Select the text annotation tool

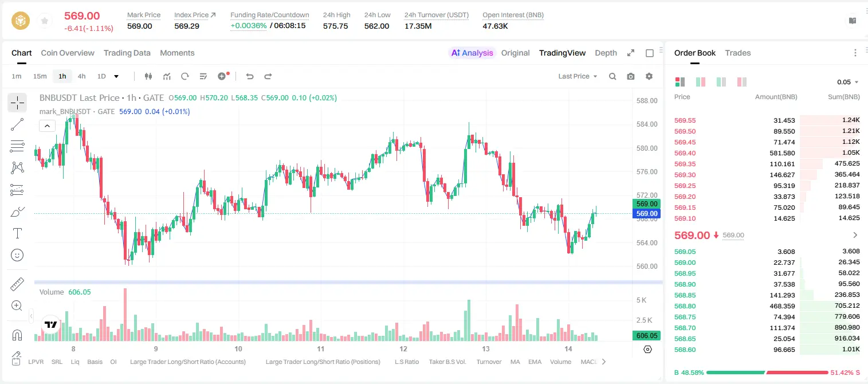coord(17,233)
